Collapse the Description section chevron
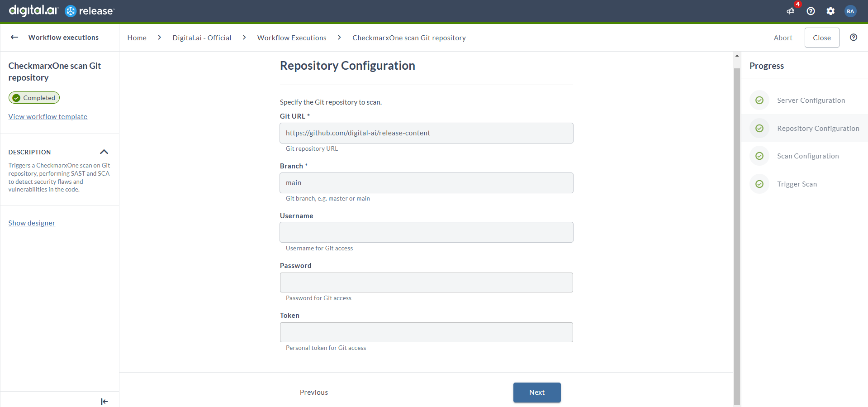 tap(104, 152)
